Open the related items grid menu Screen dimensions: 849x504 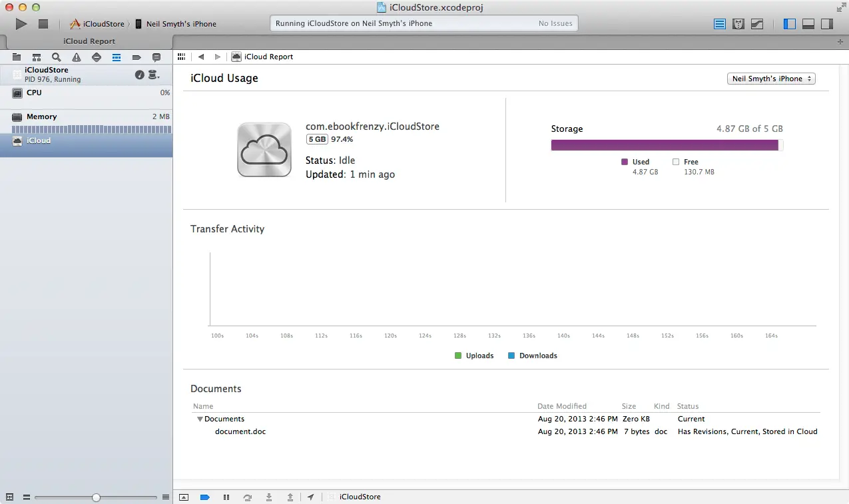181,57
